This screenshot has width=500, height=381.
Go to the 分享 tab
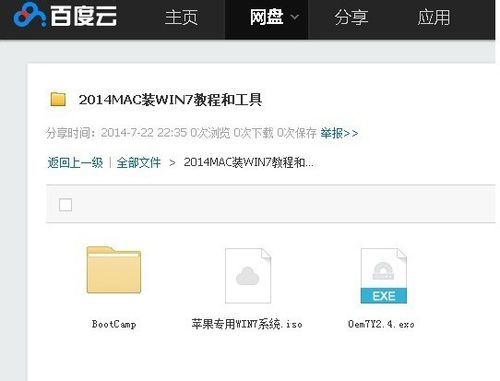click(351, 17)
